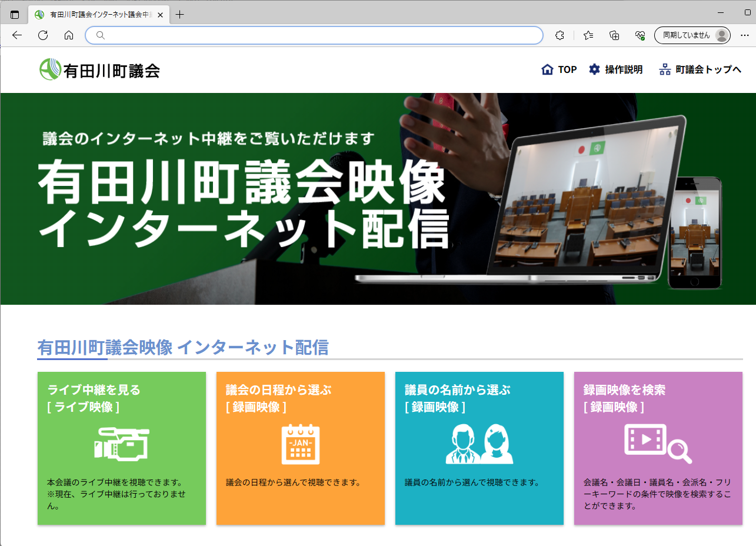The image size is (756, 546).
Task: Click the JAN calendar icon on orange card
Action: click(301, 444)
